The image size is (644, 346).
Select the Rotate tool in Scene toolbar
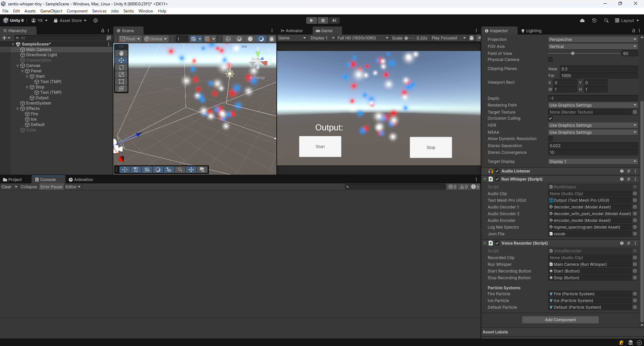pyautogui.click(x=121, y=67)
